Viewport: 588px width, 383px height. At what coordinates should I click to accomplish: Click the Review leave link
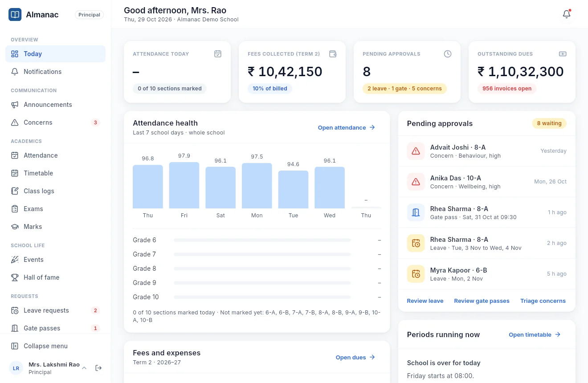coord(425,301)
